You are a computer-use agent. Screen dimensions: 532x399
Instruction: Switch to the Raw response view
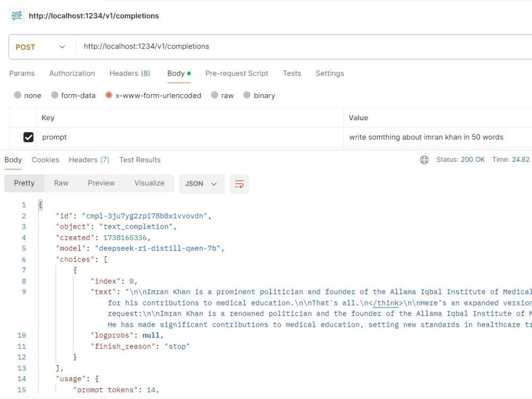click(x=61, y=183)
